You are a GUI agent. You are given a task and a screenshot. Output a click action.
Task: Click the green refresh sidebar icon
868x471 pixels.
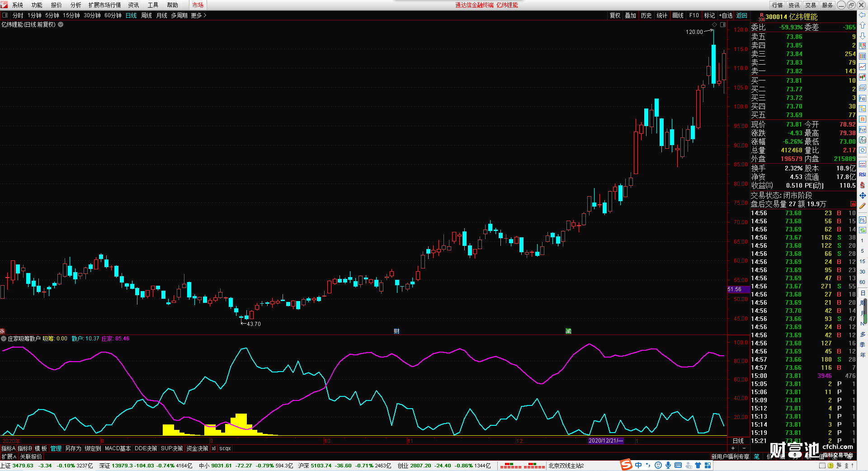click(x=863, y=230)
